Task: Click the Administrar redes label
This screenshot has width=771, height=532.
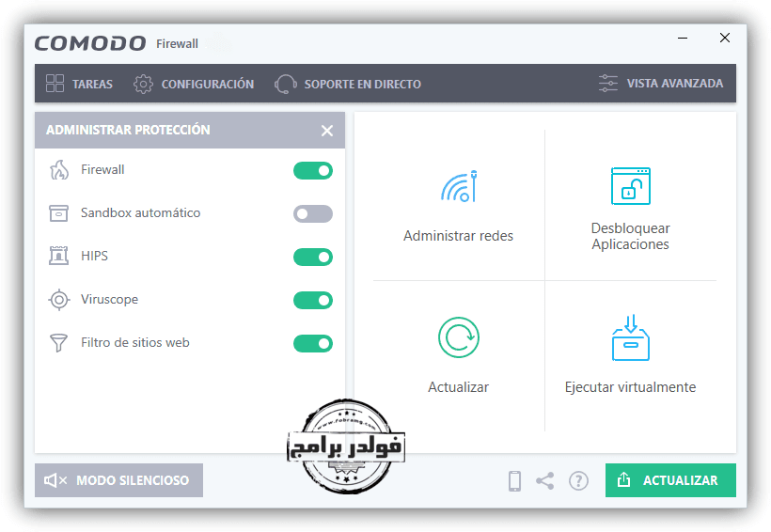Action: [x=458, y=236]
